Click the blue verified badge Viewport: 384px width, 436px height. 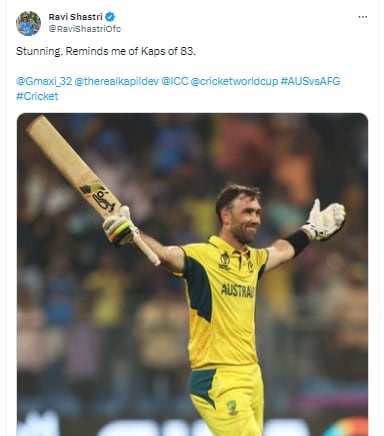tap(110, 16)
